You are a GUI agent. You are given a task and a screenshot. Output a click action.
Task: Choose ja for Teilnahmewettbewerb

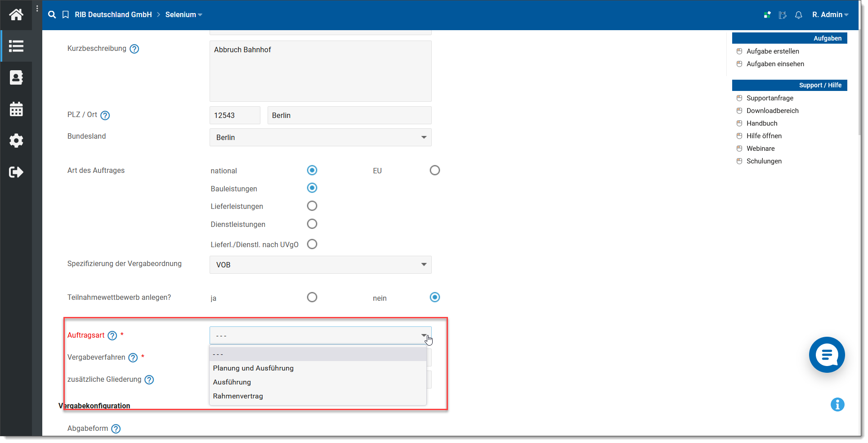[x=312, y=297]
